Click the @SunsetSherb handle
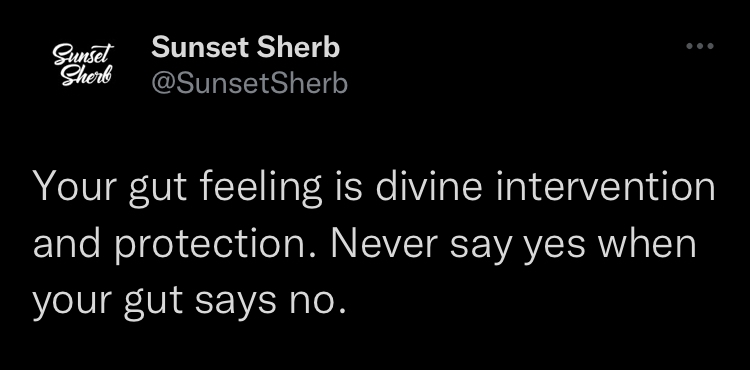Viewport: 750px width, 370px height. [249, 84]
